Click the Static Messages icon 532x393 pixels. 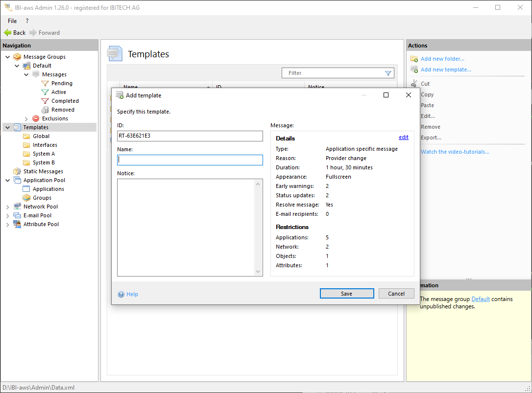tap(17, 171)
